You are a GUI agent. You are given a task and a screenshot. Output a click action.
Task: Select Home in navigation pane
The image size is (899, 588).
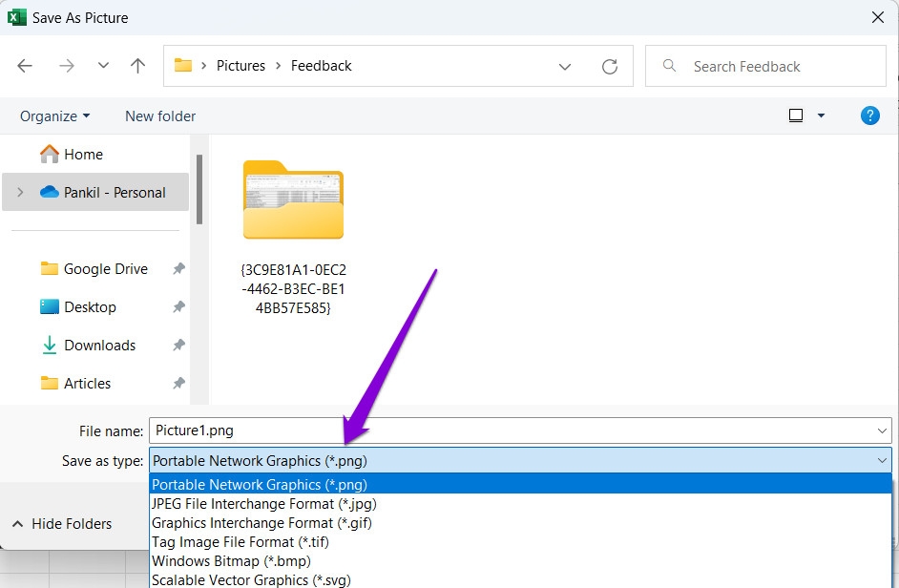(x=72, y=155)
